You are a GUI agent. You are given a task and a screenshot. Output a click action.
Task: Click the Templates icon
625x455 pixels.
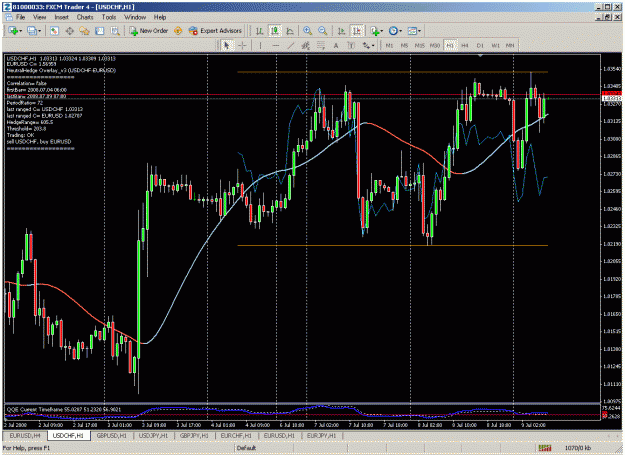click(412, 31)
